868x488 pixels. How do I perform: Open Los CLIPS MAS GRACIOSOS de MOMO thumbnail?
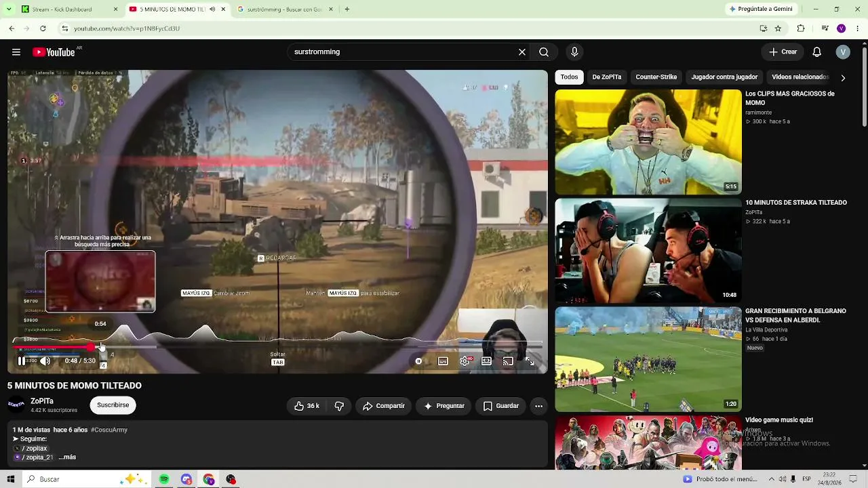tap(648, 142)
